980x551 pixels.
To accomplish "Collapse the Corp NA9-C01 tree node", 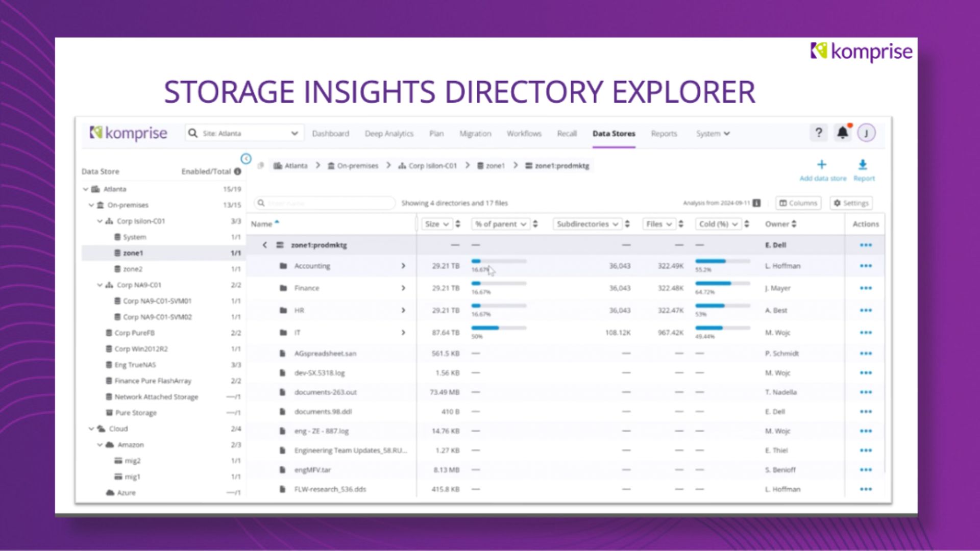I will click(100, 285).
